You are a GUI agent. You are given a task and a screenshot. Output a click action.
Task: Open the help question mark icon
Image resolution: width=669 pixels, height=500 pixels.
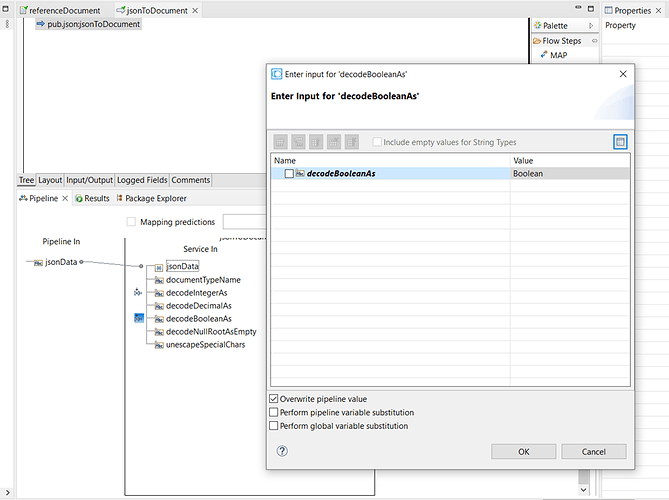[282, 451]
